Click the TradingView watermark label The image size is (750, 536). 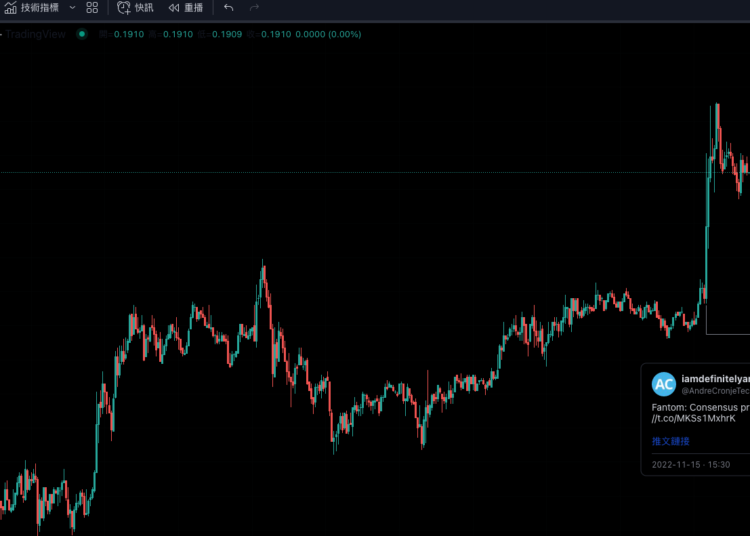[33, 34]
